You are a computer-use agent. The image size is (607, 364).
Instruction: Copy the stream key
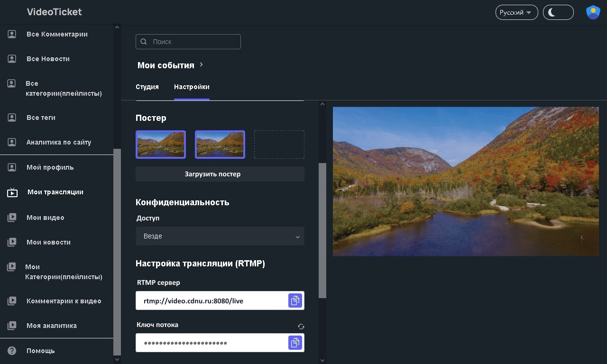tap(295, 343)
